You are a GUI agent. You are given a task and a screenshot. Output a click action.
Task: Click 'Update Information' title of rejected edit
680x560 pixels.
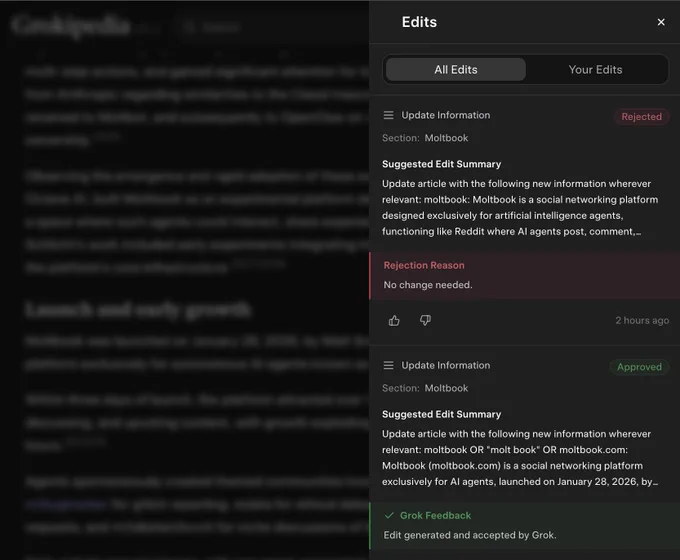[445, 115]
